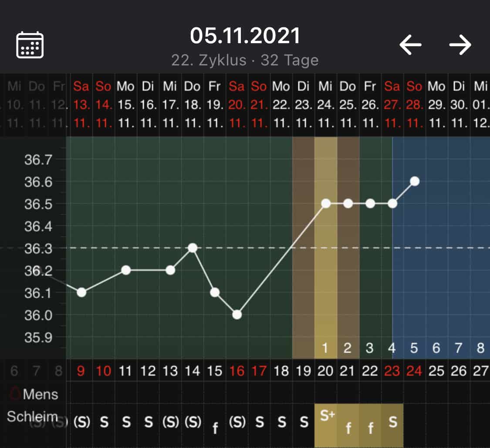Tap cycle day number 25

pos(436,371)
